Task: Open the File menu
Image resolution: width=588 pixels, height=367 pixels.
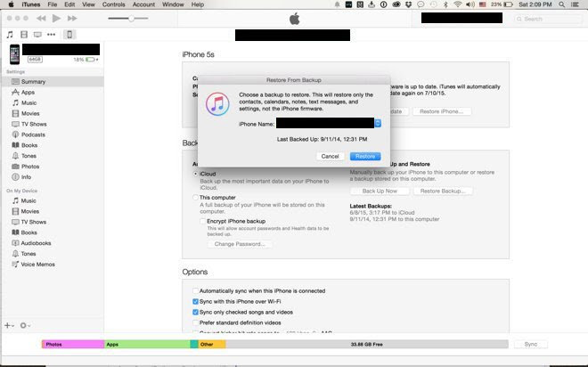Action: click(x=53, y=4)
